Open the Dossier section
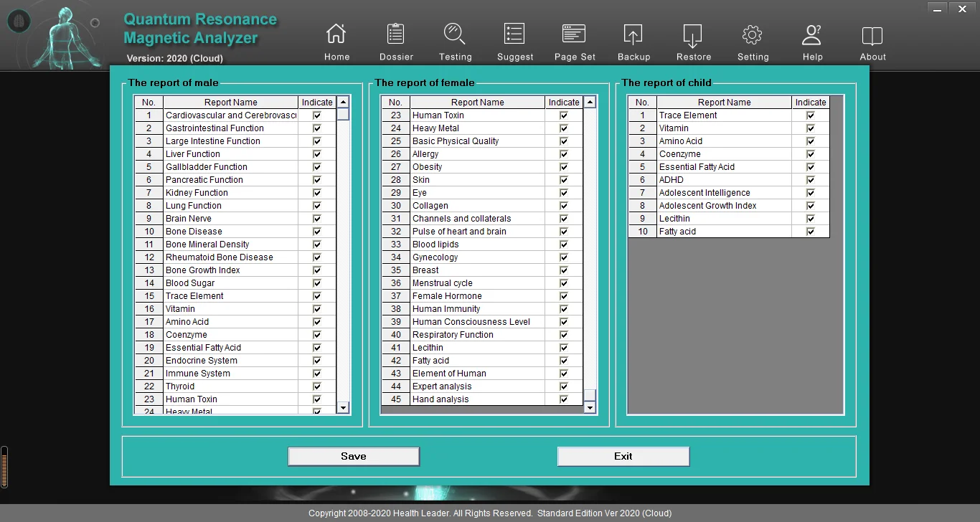The image size is (980, 522). pos(396,42)
